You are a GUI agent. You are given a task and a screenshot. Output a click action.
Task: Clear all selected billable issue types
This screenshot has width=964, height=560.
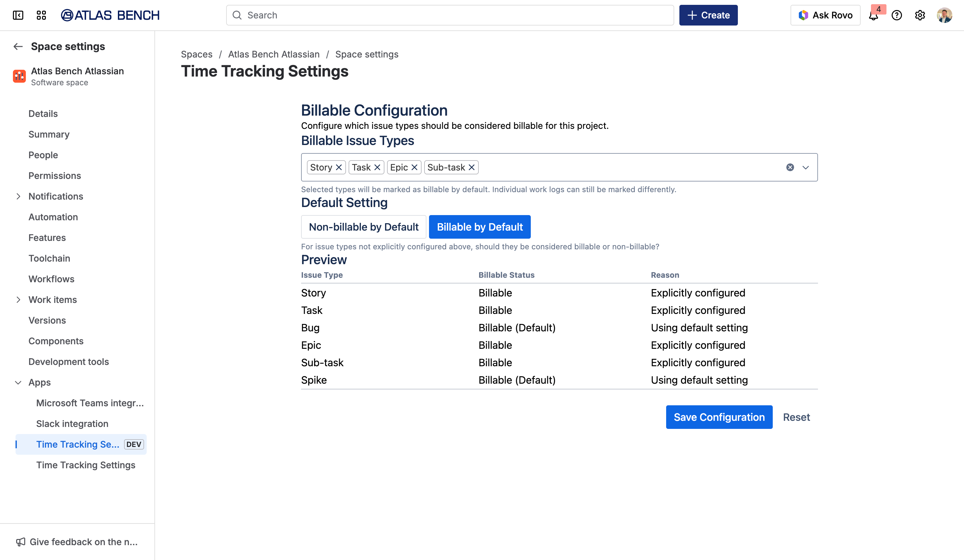coord(790,168)
